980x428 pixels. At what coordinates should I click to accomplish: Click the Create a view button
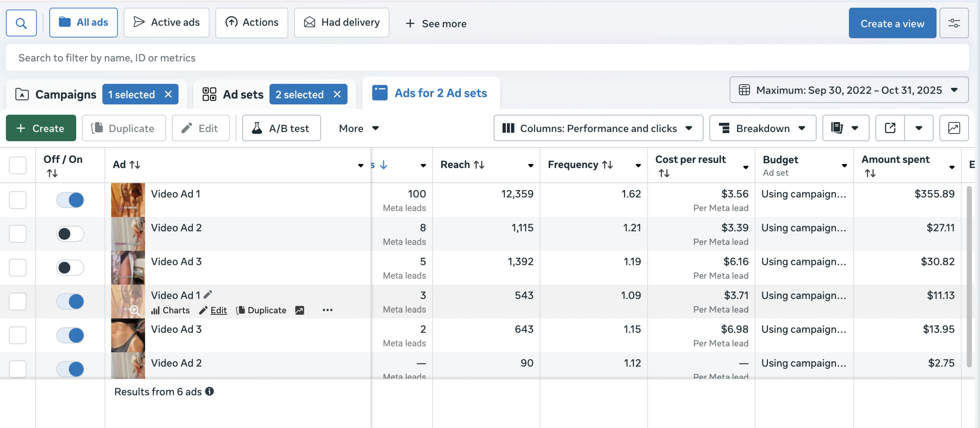pyautogui.click(x=892, y=23)
